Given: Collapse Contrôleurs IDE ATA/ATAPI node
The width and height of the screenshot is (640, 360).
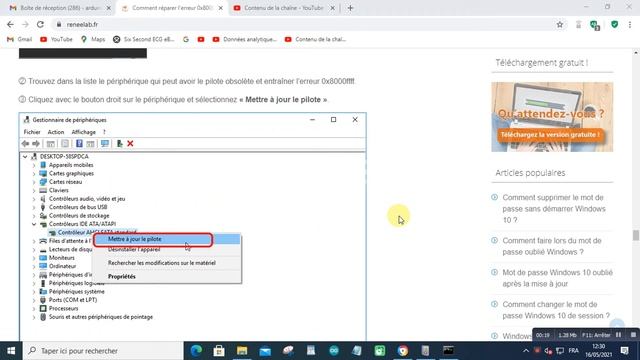Looking at the screenshot, I should click(x=34, y=224).
